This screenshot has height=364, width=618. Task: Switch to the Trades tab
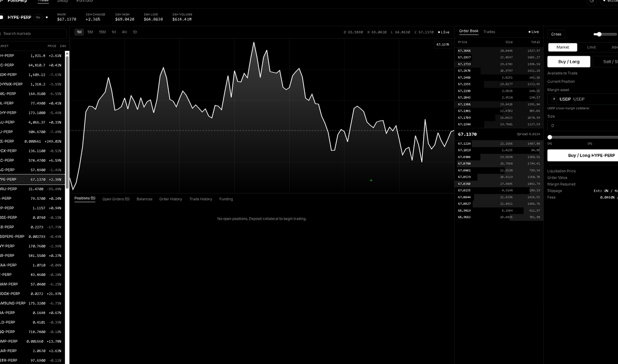[489, 32]
